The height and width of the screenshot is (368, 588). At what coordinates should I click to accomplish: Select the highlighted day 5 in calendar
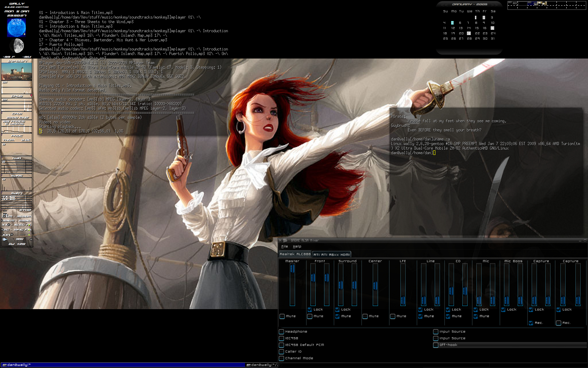[x=452, y=23]
